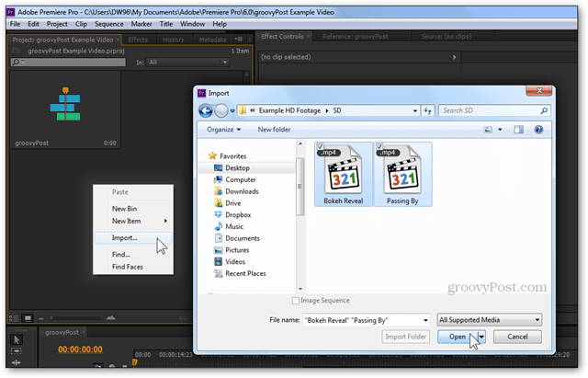Expand the address bar path dropdown

click(414, 111)
